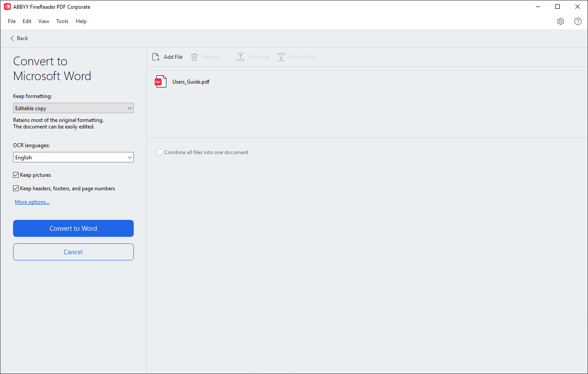The width and height of the screenshot is (588, 374).
Task: Open the More options link
Action: tap(32, 202)
